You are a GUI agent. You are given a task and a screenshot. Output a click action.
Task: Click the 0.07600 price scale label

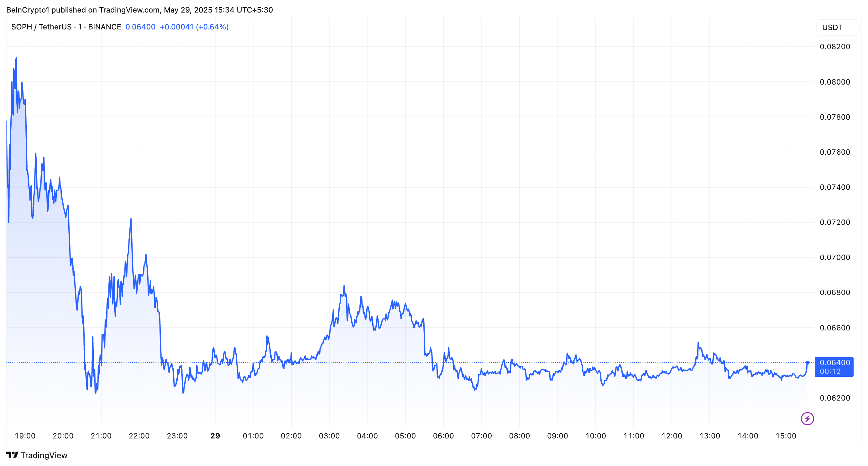(835, 152)
